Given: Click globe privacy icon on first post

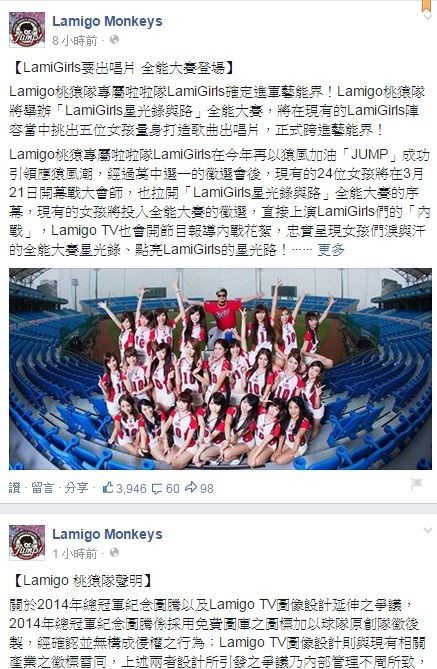Looking at the screenshot, I should point(114,40).
